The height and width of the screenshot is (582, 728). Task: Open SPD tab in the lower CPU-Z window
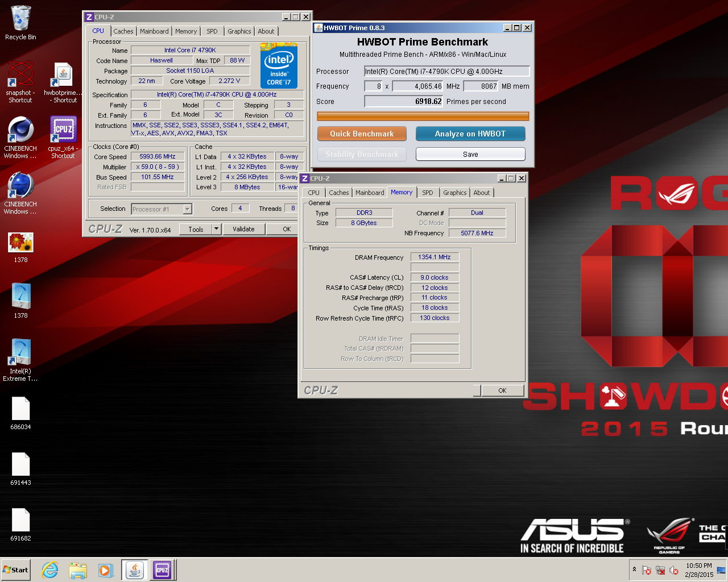pyautogui.click(x=428, y=193)
